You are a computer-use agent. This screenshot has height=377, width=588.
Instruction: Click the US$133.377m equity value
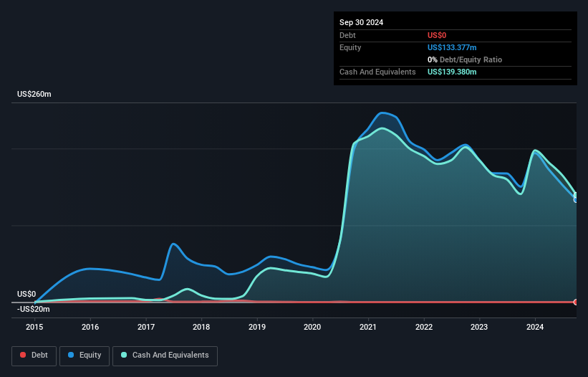452,47
